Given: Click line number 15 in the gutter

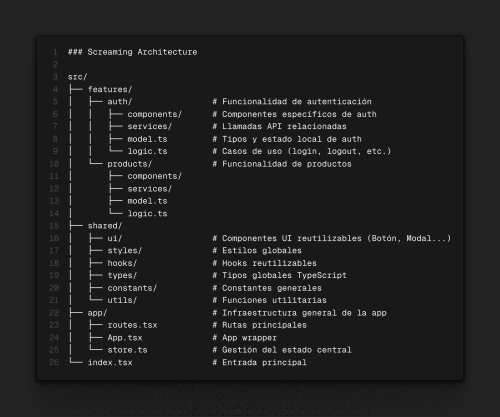Looking at the screenshot, I should (x=54, y=226).
